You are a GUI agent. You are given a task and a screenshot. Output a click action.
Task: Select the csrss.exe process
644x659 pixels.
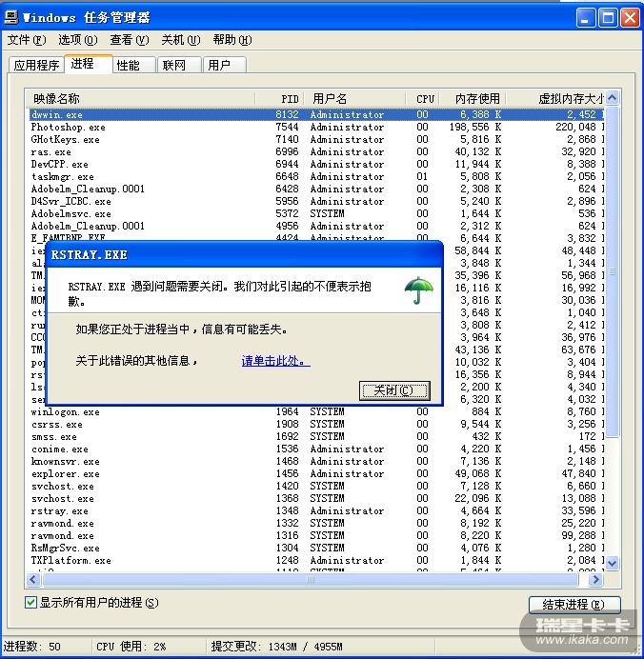coord(316,425)
